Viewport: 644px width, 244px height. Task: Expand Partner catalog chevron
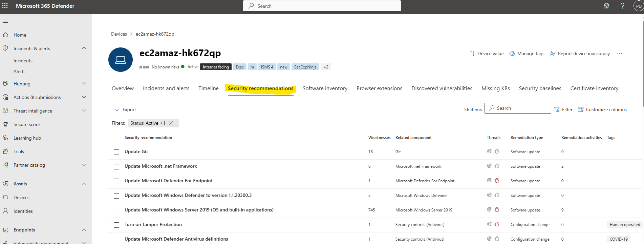[84, 165]
